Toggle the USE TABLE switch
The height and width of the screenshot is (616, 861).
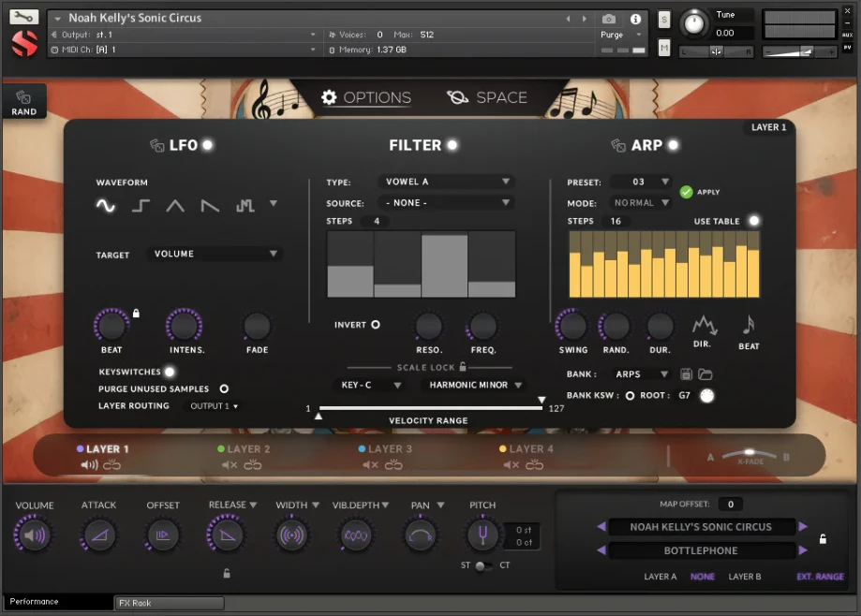tap(754, 221)
